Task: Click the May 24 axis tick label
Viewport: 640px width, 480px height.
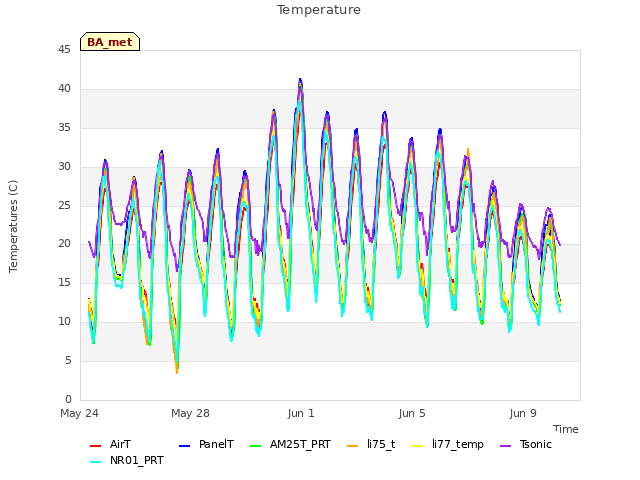Action: pyautogui.click(x=79, y=413)
